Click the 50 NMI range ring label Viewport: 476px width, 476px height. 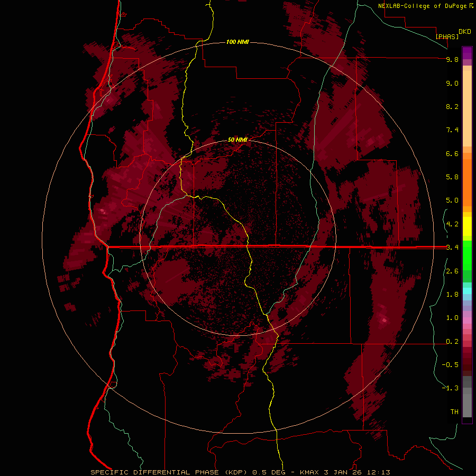pyautogui.click(x=237, y=140)
